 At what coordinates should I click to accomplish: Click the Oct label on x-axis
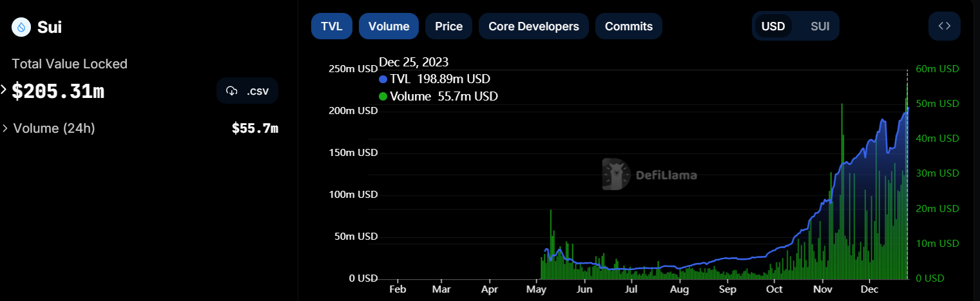pos(774,288)
